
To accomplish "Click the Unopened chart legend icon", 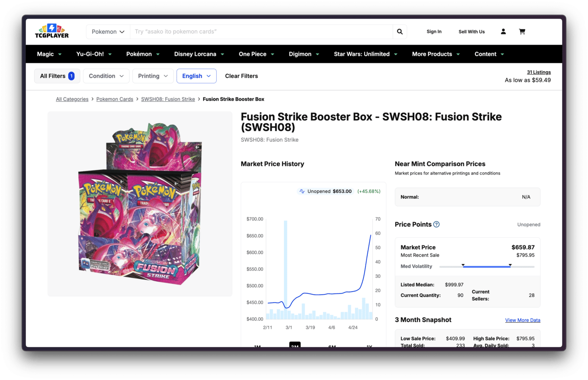I will coord(302,191).
